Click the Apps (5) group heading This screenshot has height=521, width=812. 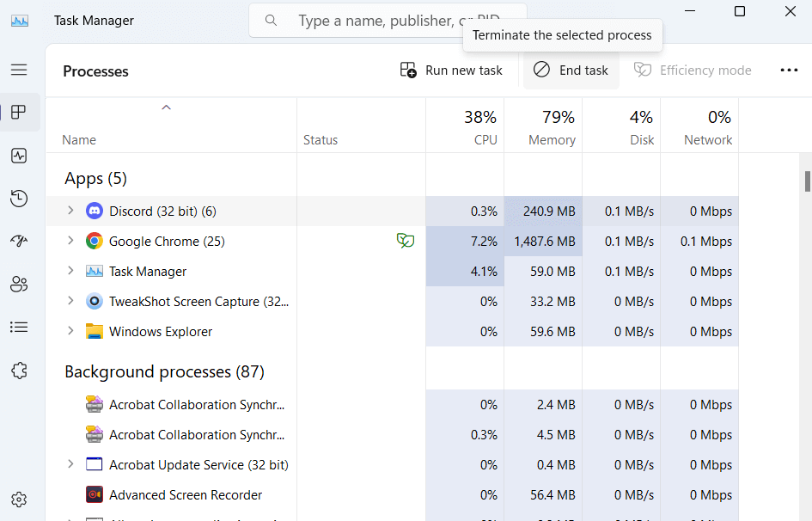point(95,179)
